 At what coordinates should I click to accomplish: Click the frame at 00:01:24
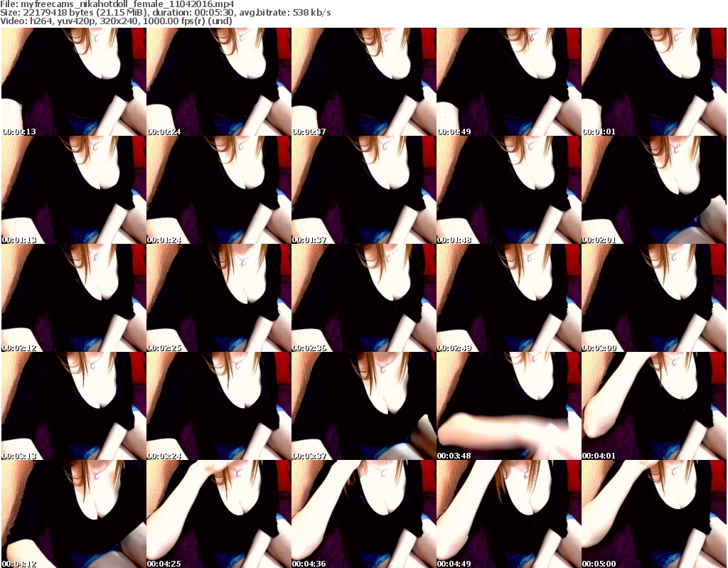click(218, 190)
